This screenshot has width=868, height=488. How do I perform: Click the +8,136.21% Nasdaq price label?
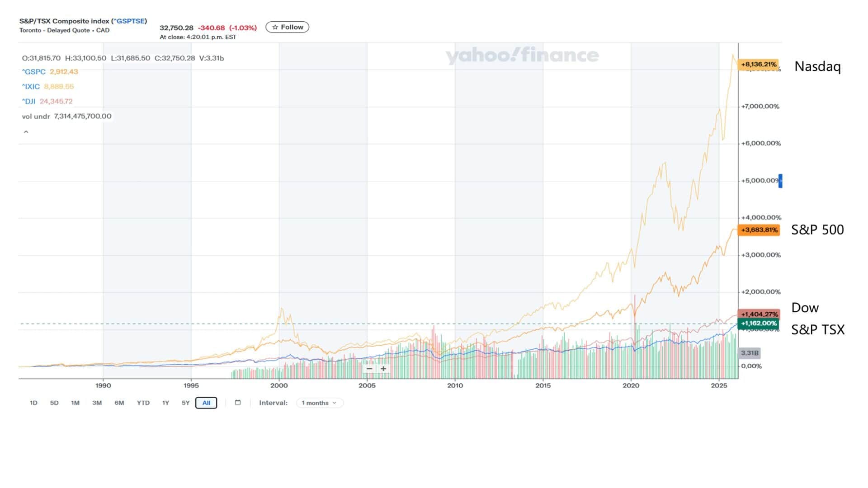759,65
